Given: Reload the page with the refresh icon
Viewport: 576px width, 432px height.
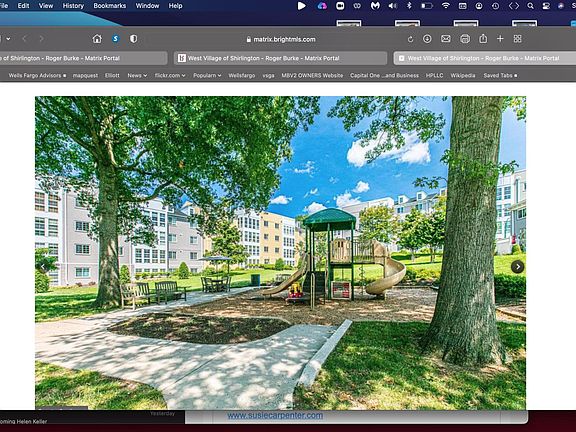Looking at the screenshot, I should click(x=410, y=39).
